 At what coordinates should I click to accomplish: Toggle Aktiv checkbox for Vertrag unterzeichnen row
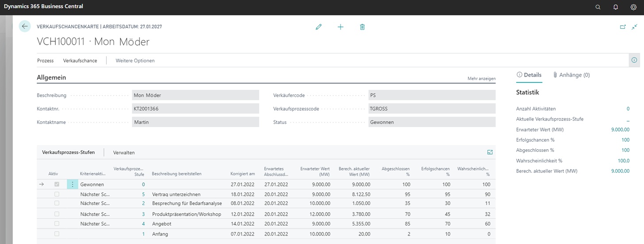tap(57, 194)
